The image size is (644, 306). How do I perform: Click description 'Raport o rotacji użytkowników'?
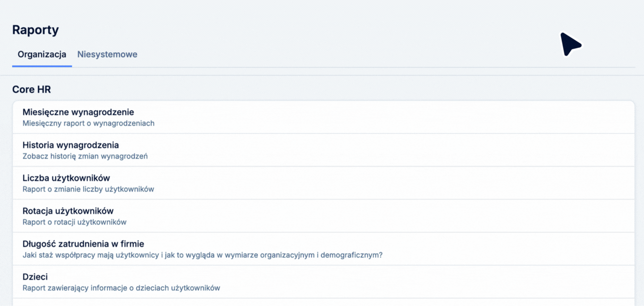click(x=75, y=222)
